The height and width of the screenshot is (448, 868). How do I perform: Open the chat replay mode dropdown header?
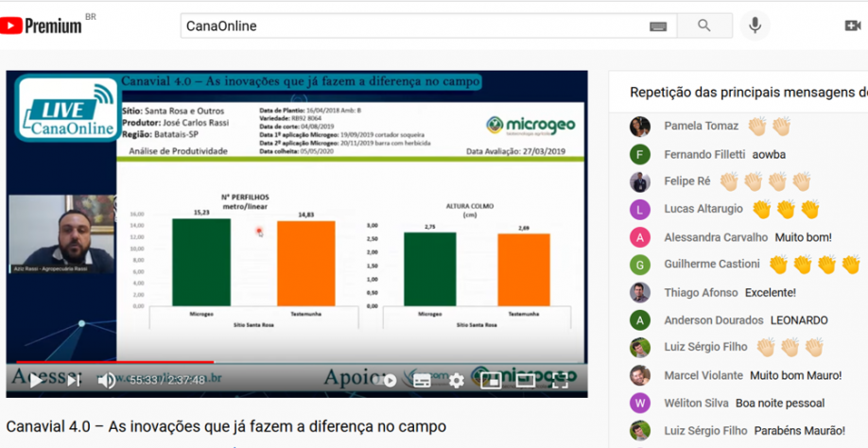(748, 93)
